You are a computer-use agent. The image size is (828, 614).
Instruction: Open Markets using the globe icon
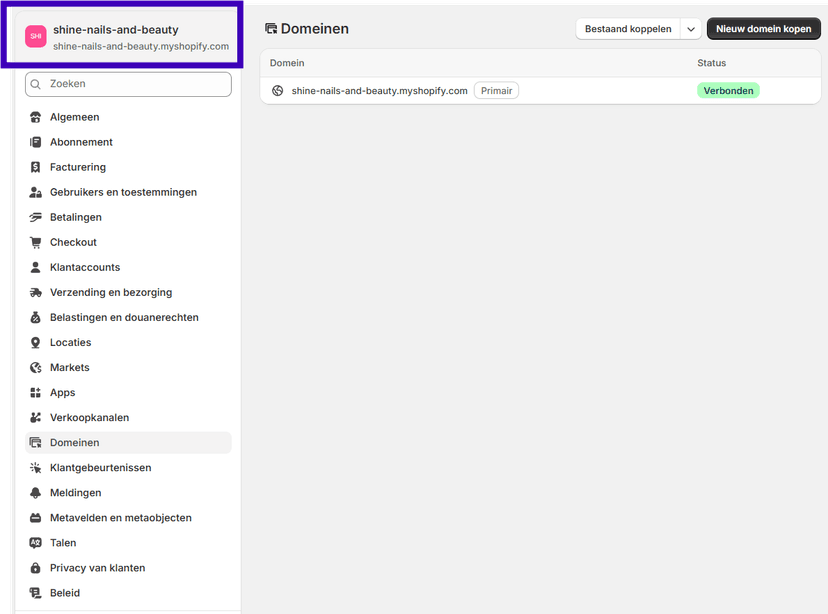(x=37, y=367)
